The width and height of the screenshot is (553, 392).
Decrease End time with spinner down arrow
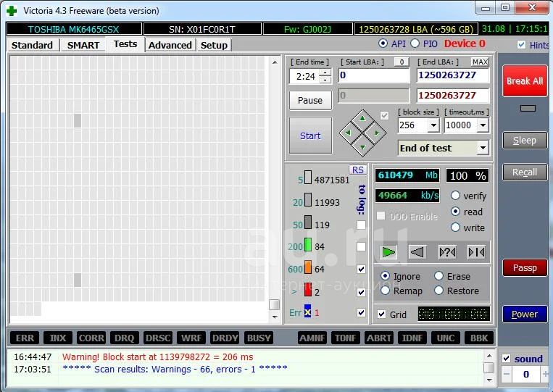pos(325,80)
